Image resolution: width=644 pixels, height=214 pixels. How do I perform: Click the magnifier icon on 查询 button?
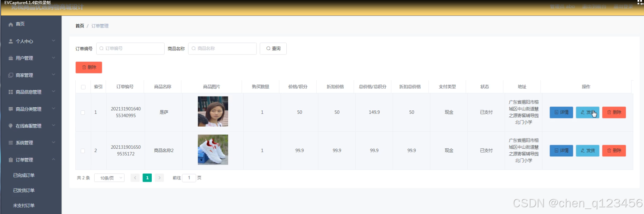point(268,48)
